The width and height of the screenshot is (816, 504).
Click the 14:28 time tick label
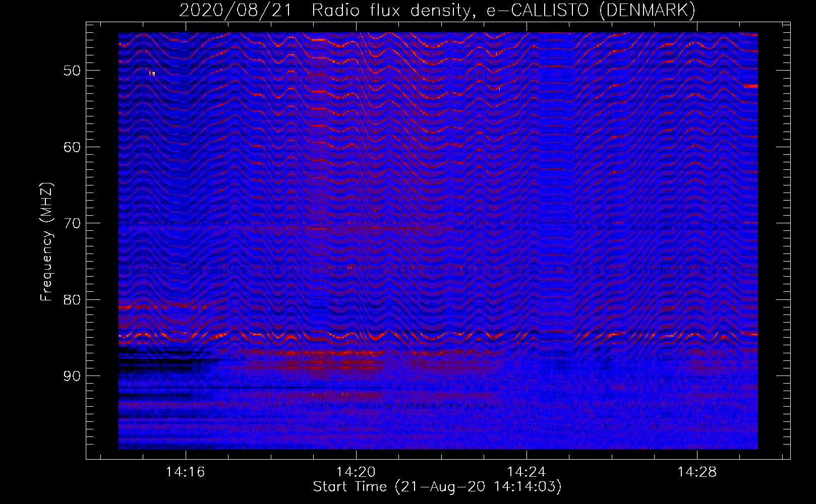[x=697, y=472]
